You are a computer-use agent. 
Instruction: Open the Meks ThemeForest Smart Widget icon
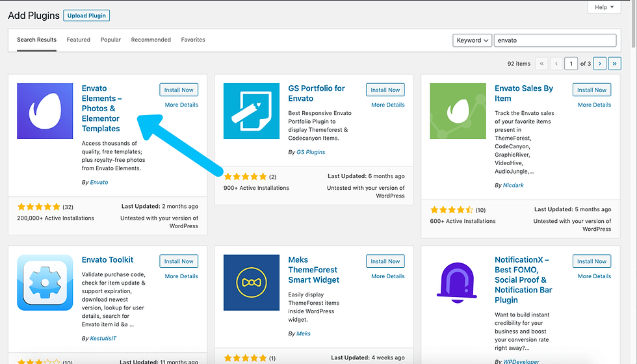coord(252,282)
